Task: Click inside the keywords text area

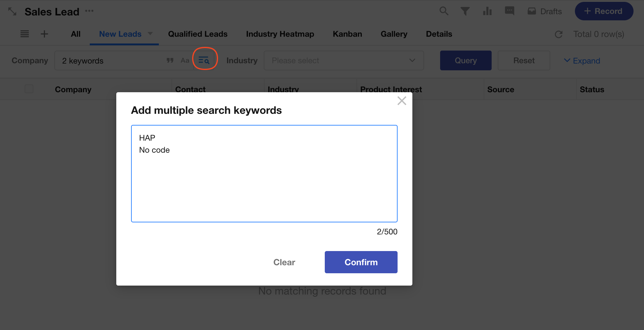Action: (264, 185)
